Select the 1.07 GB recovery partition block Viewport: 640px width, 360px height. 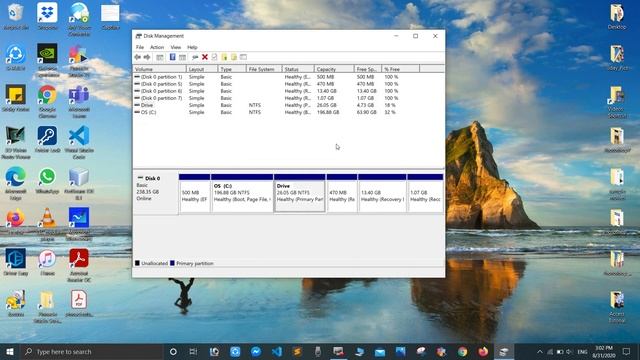tap(425, 193)
